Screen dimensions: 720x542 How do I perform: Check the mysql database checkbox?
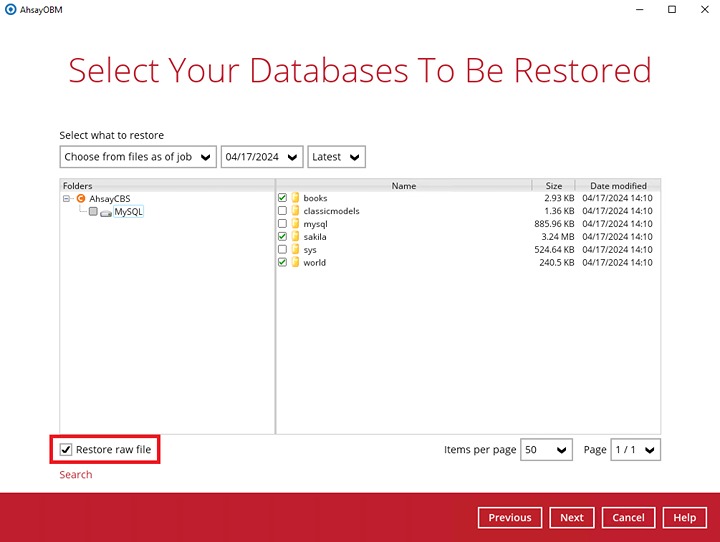pos(282,224)
